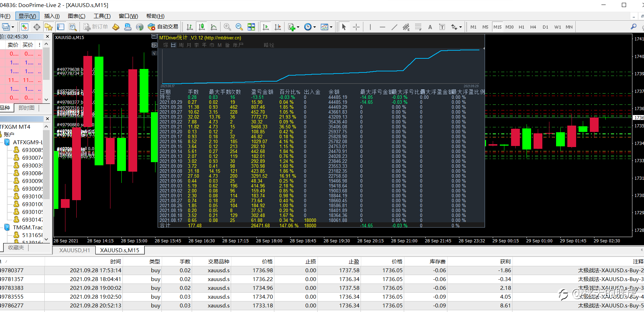
Task: Toggle 自动交易 auto trading
Action: click(163, 27)
